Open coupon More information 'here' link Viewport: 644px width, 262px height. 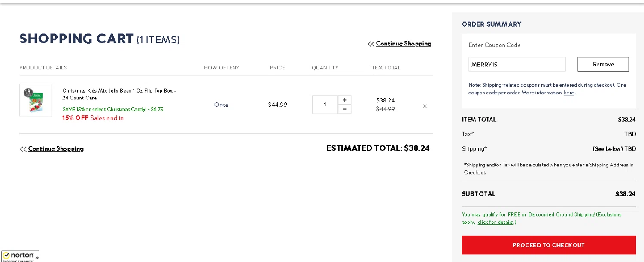pyautogui.click(x=569, y=93)
